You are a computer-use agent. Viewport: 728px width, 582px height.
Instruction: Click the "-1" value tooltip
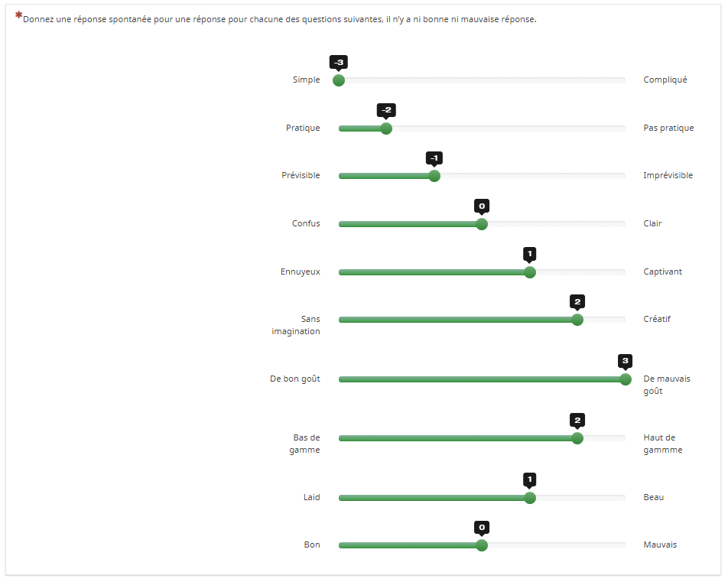point(434,158)
